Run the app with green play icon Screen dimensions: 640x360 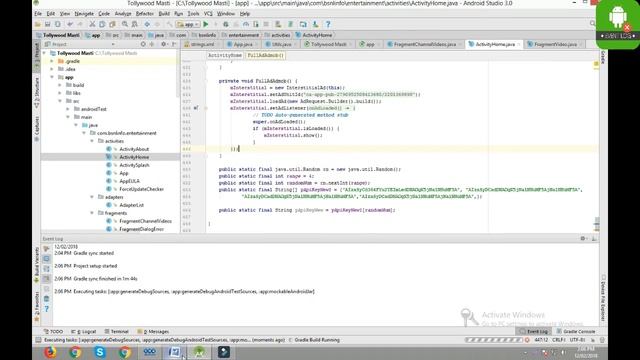pyautogui.click(x=206, y=24)
